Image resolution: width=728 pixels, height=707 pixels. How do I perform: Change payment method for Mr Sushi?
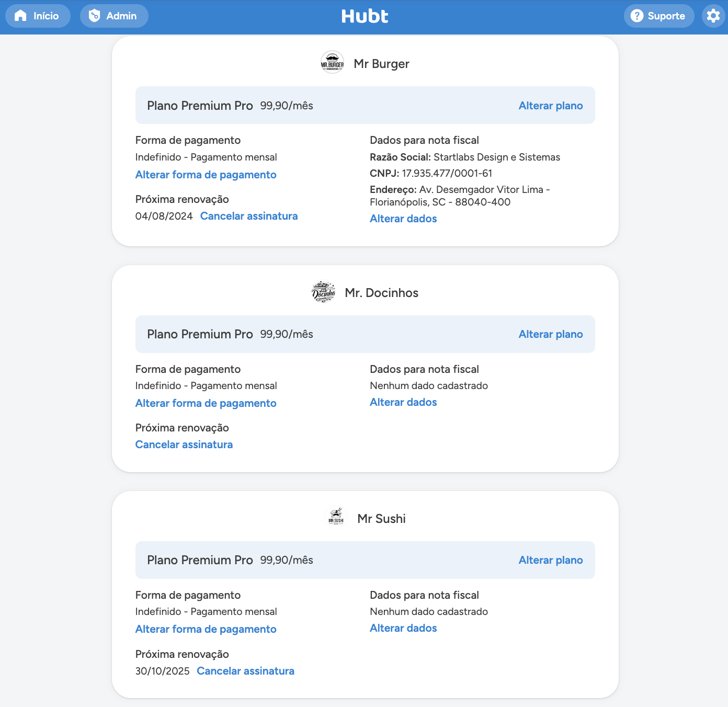pos(206,629)
